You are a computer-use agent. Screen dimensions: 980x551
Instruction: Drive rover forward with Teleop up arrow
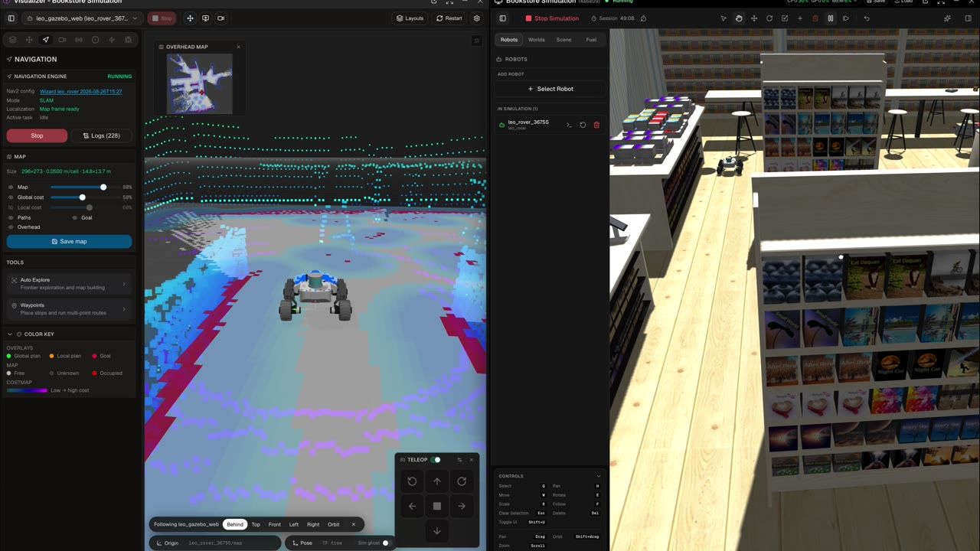coord(437,481)
